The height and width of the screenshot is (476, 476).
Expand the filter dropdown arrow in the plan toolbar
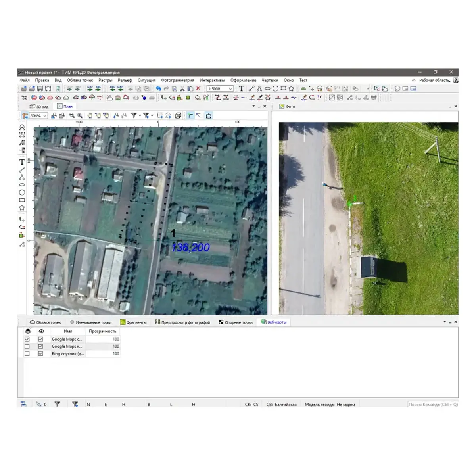pos(140,116)
